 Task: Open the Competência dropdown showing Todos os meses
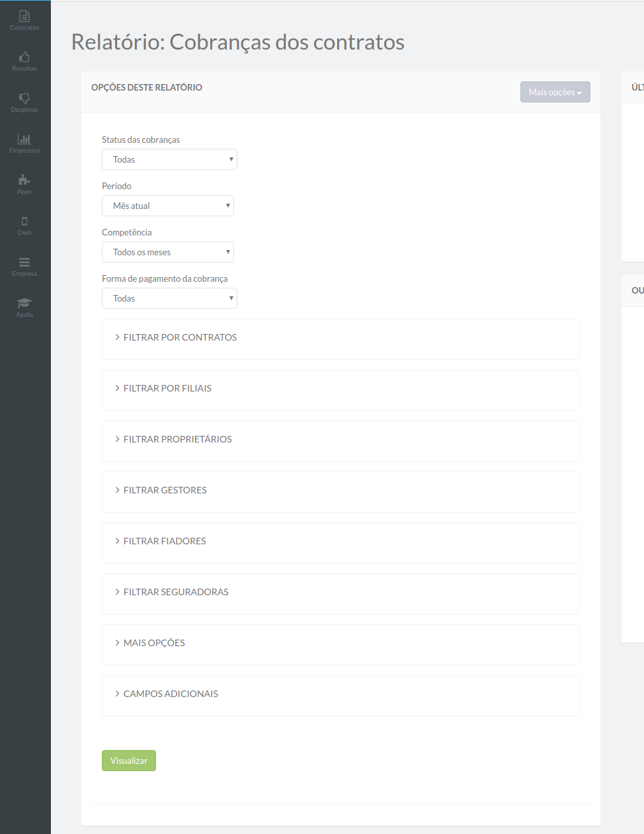[168, 252]
